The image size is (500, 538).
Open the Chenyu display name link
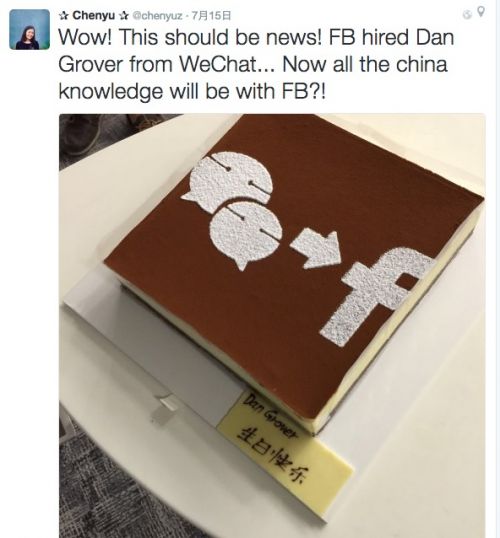94,15
